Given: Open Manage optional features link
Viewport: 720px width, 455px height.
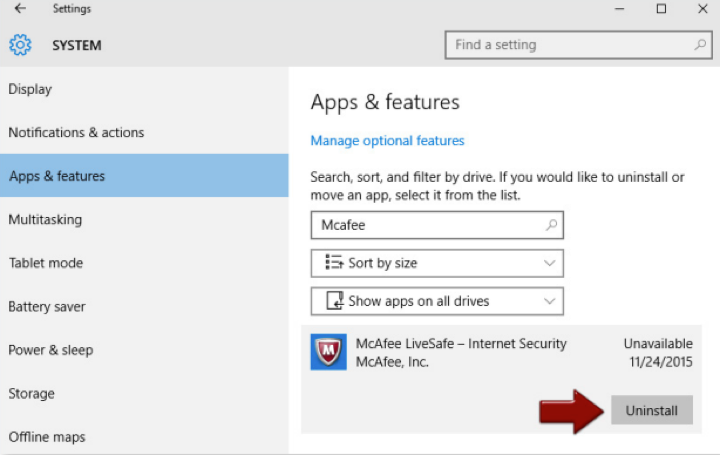Looking at the screenshot, I should pos(387,141).
